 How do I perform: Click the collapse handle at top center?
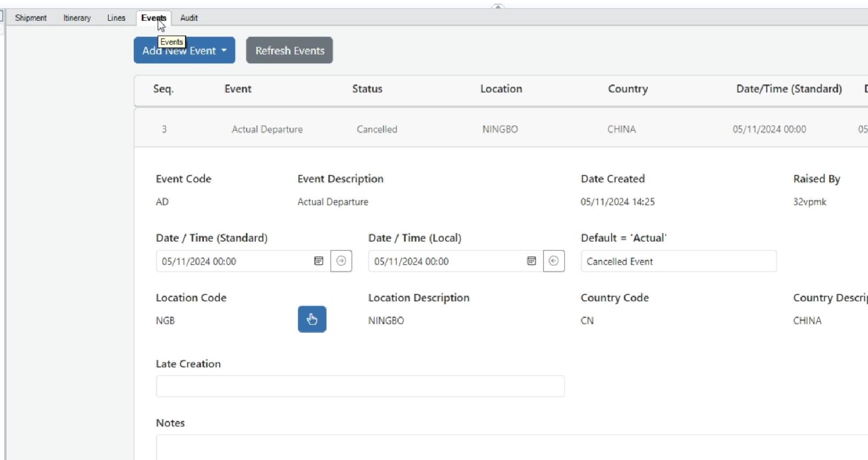(498, 6)
